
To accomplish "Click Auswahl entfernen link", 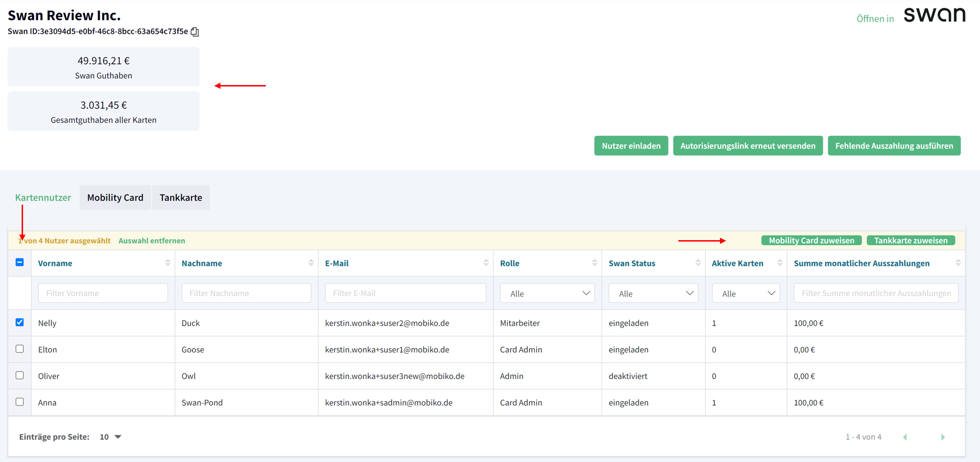I will [x=151, y=241].
